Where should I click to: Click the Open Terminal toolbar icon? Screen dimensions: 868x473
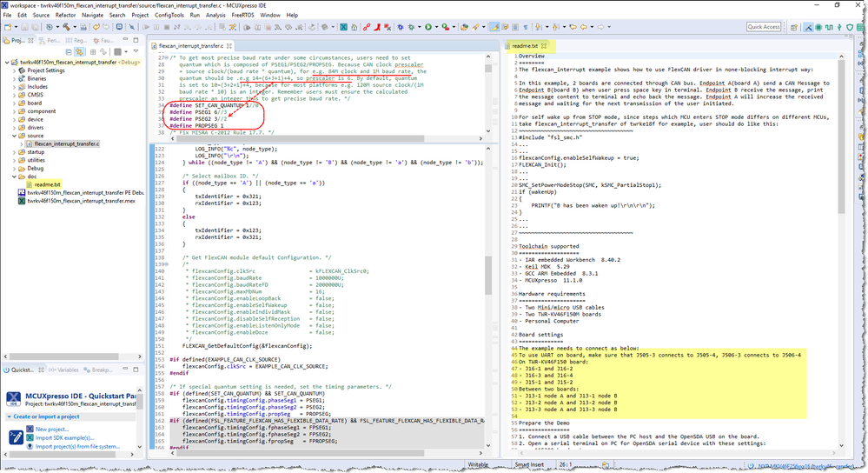pyautogui.click(x=119, y=27)
